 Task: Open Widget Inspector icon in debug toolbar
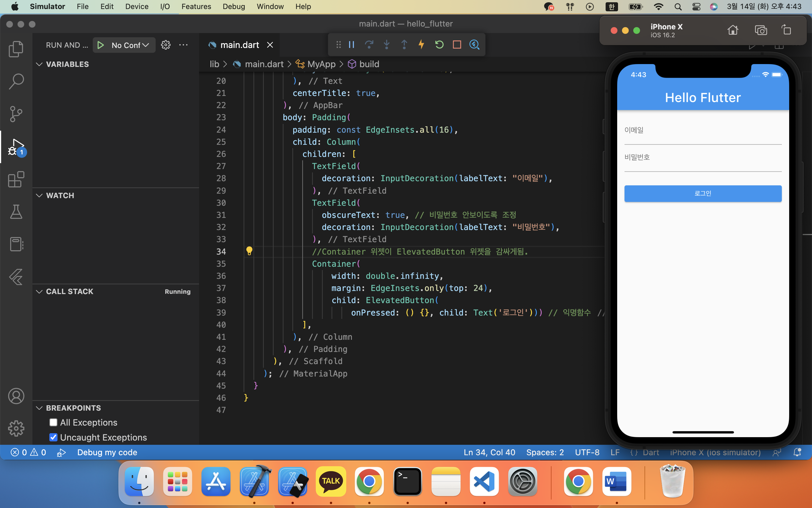coord(475,44)
